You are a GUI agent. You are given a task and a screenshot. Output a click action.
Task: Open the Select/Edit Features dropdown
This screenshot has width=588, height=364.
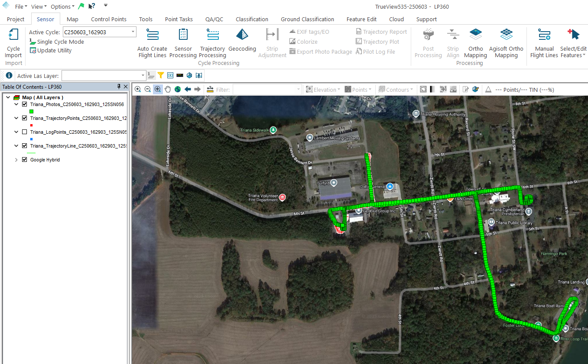click(x=573, y=44)
